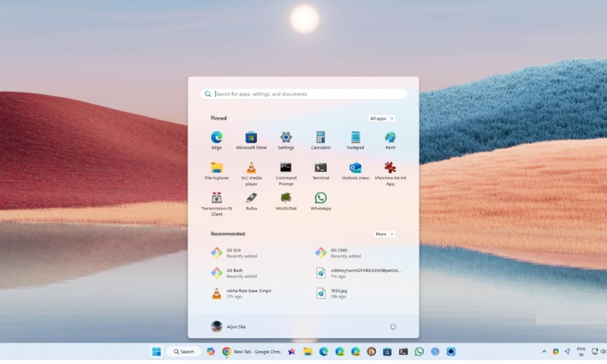This screenshot has width=607, height=364.
Task: Expand All apps list
Action: (x=381, y=118)
